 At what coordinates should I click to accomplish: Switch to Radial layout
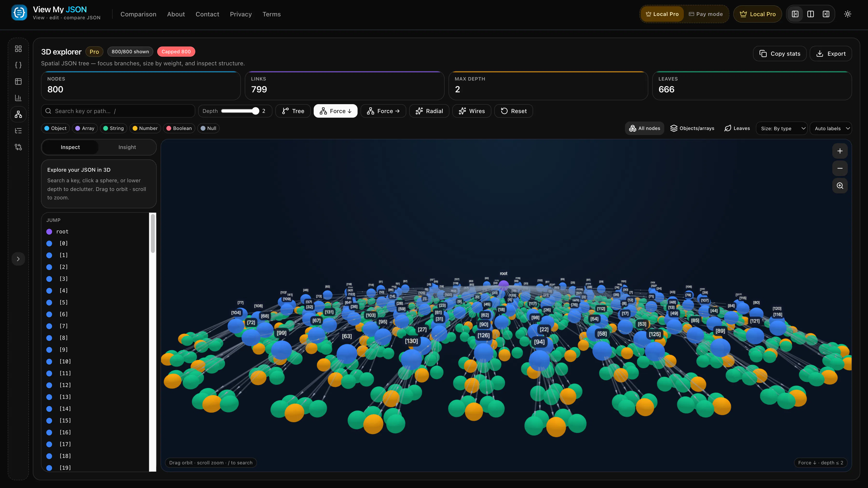pos(429,111)
